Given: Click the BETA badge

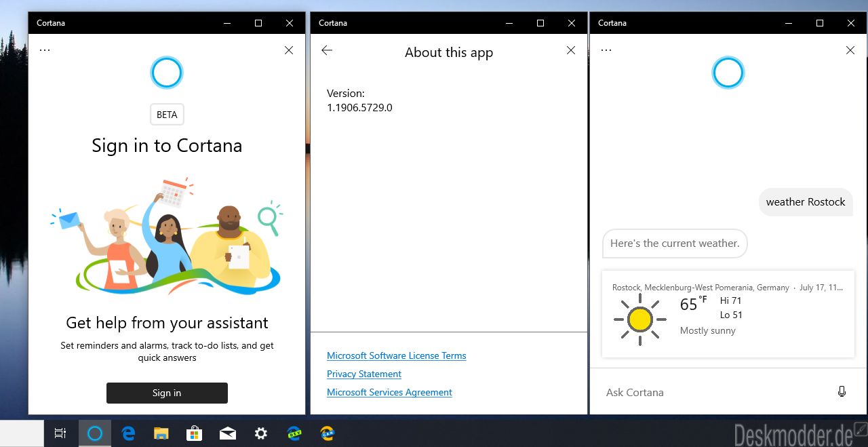Looking at the screenshot, I should [167, 115].
